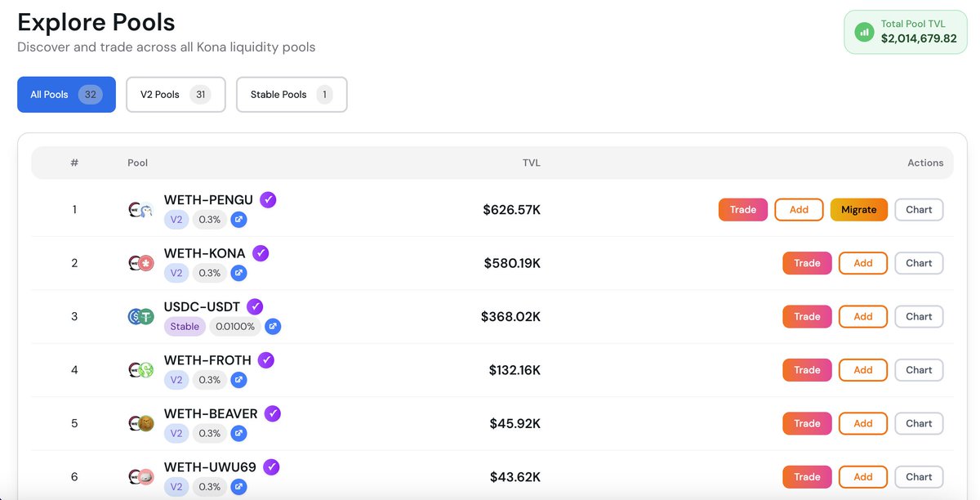This screenshot has width=980, height=500.
Task: Show the All Pools tab
Action: tap(66, 95)
